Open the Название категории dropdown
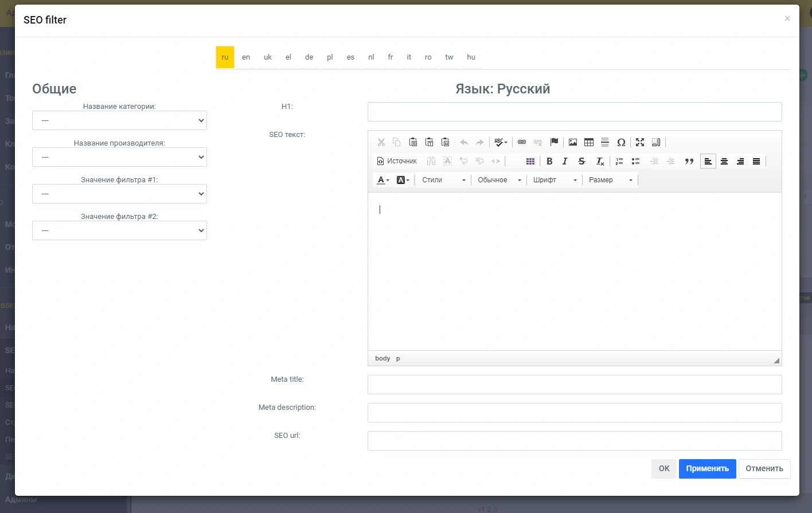 (119, 120)
